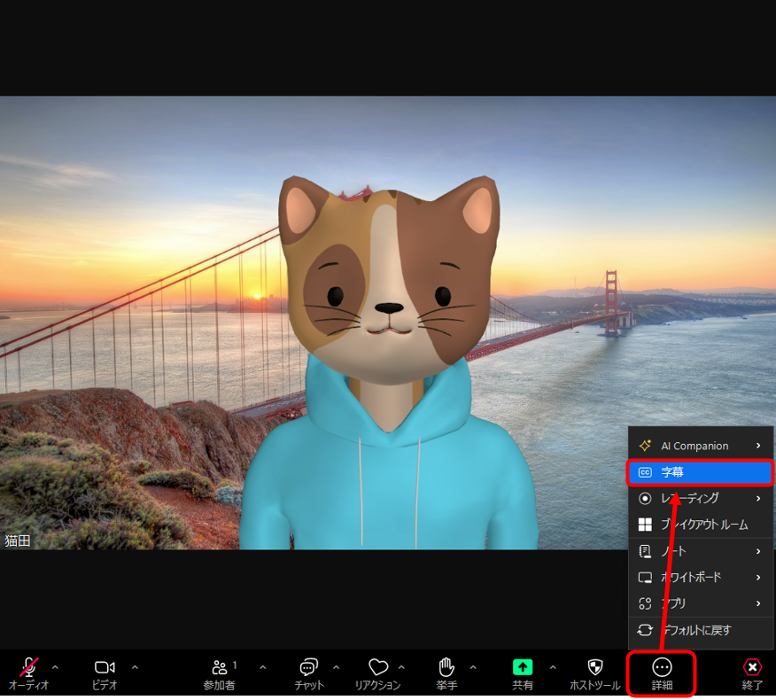This screenshot has width=776, height=700.
Task: Open the チャット chat icon
Action: pos(309,667)
